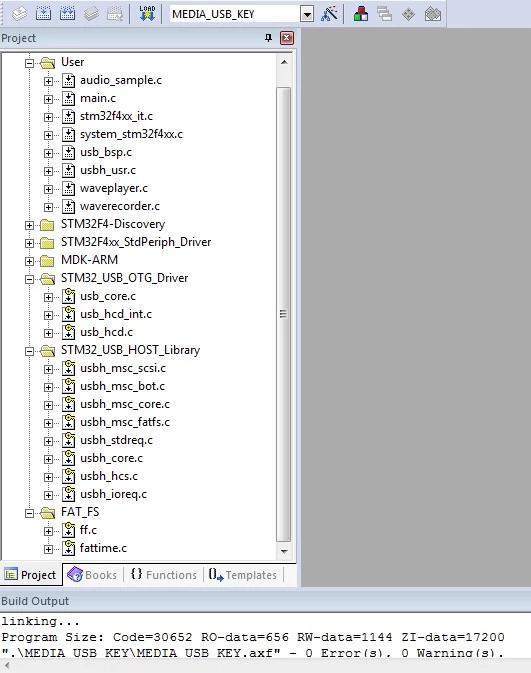This screenshot has width=531, height=673.
Task: Select waveplayer.c in the project tree
Action: (114, 188)
